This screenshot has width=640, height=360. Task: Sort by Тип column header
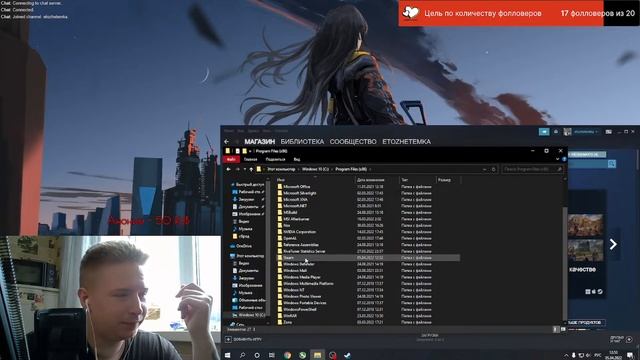coord(404,180)
